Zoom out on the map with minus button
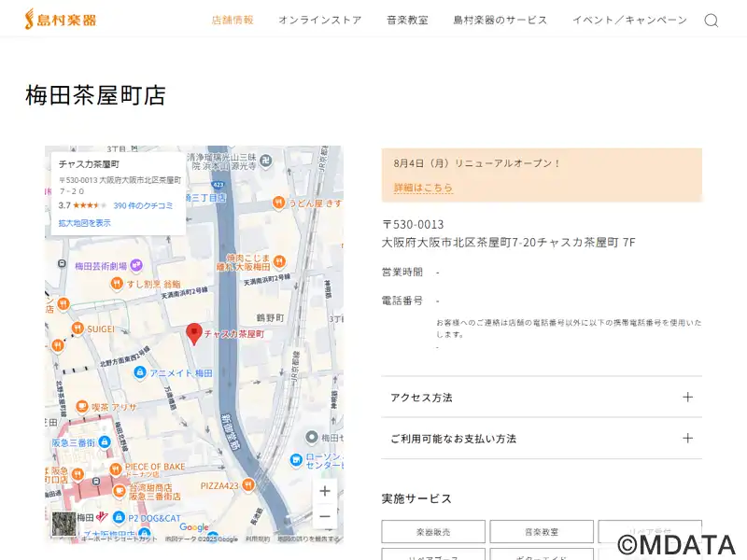This screenshot has height=560, width=747. (325, 516)
